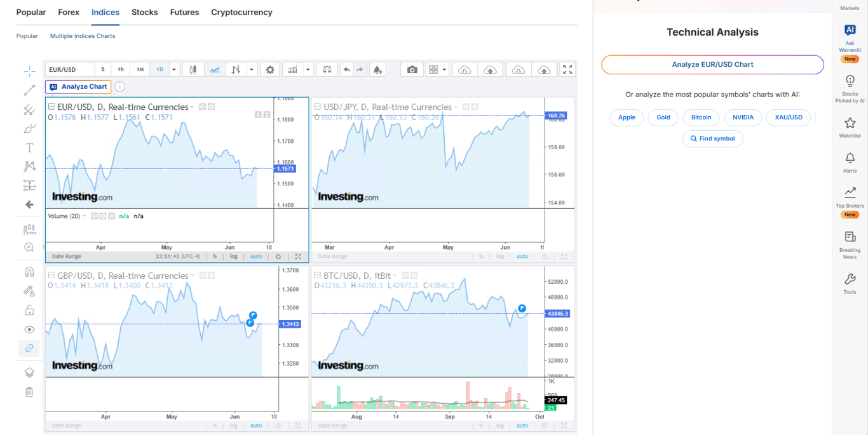868x435 pixels.
Task: Take chart snapshot with camera icon
Action: [412, 70]
